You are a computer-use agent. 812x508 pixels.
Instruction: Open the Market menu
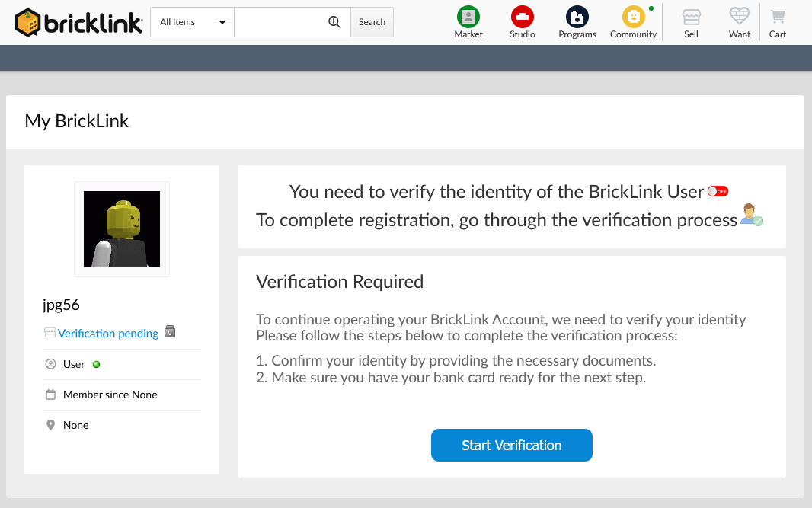[x=468, y=23]
